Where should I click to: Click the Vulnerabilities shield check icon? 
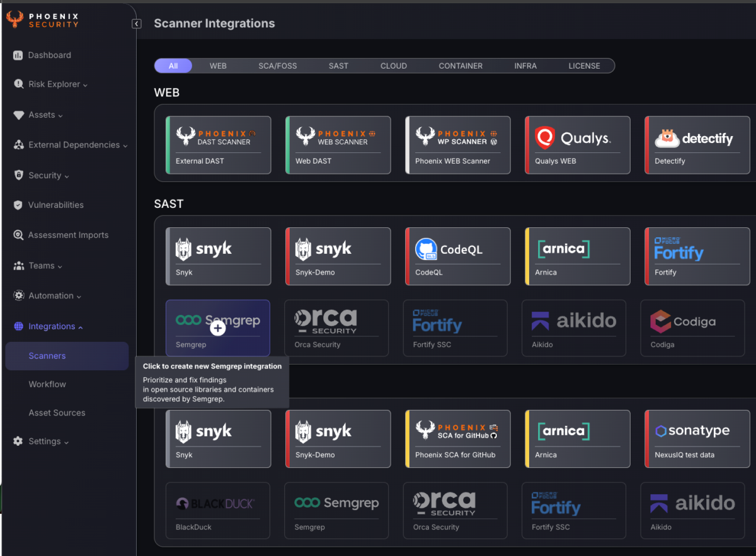[x=18, y=205]
